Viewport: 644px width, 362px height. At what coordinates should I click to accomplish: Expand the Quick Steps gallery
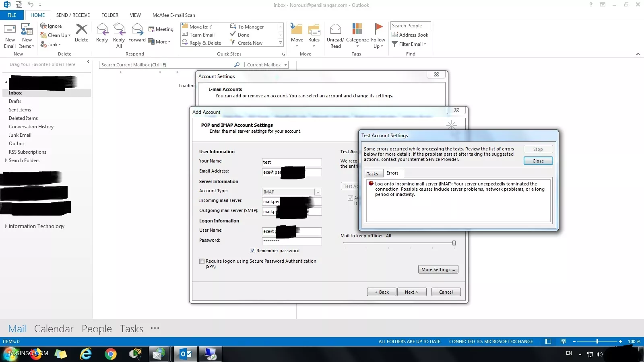tap(281, 43)
